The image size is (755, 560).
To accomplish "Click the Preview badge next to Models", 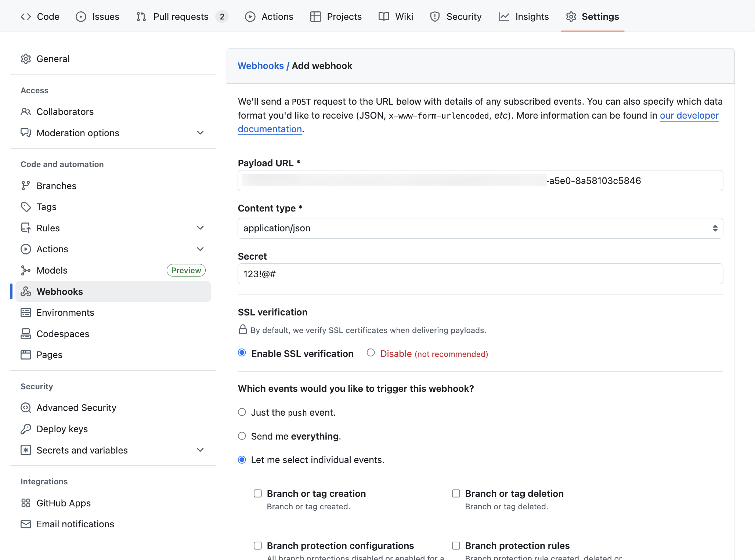I will 186,270.
